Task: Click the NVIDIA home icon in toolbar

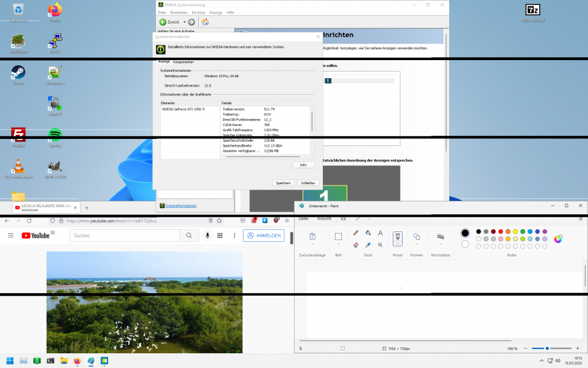Action: (x=205, y=22)
